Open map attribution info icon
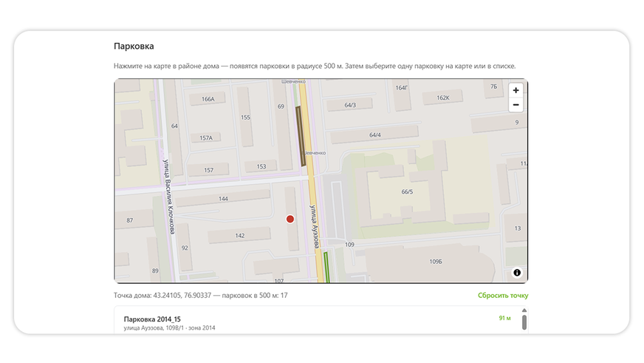The image size is (644, 363). click(x=517, y=273)
